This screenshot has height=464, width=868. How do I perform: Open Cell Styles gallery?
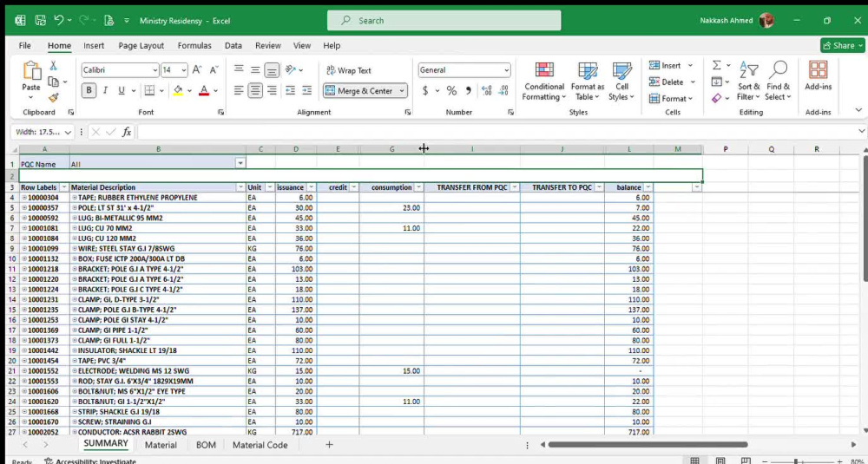(621, 82)
